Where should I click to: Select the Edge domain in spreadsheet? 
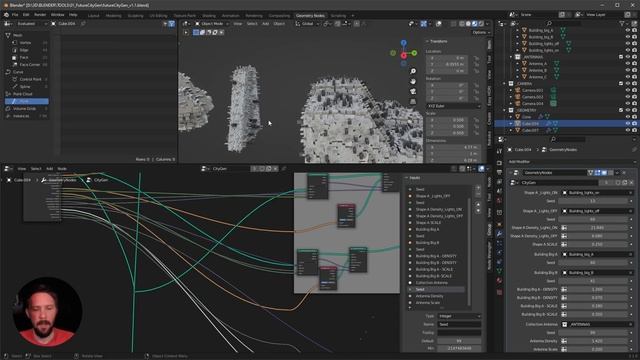pos(24,50)
